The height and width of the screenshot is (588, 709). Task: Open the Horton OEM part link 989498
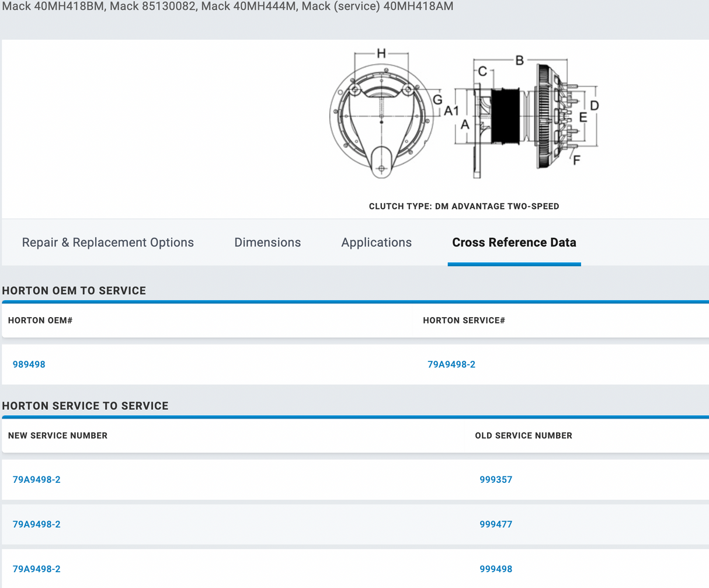[29, 364]
